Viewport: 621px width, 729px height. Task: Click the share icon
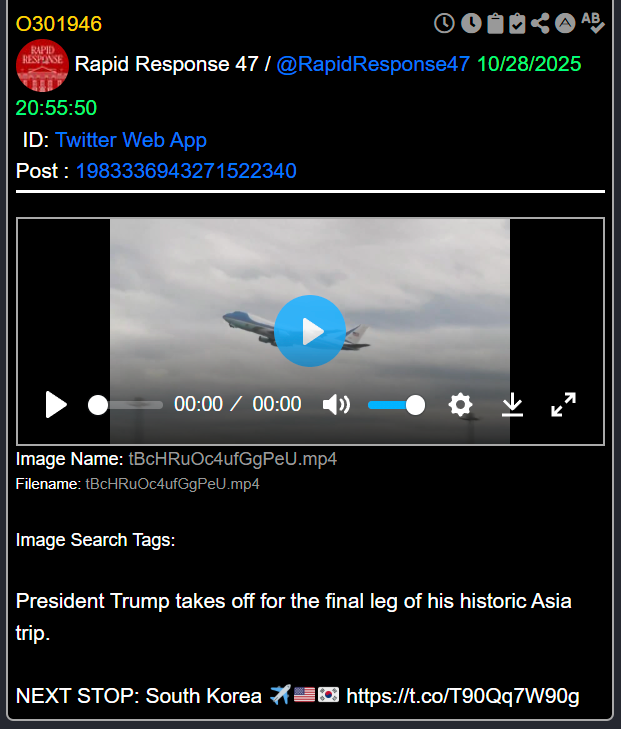click(x=541, y=22)
